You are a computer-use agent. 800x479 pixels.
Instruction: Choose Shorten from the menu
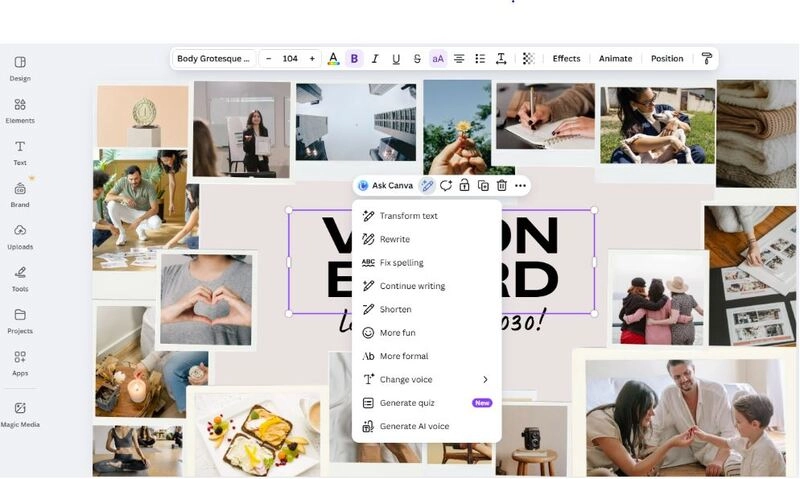[x=427, y=310]
